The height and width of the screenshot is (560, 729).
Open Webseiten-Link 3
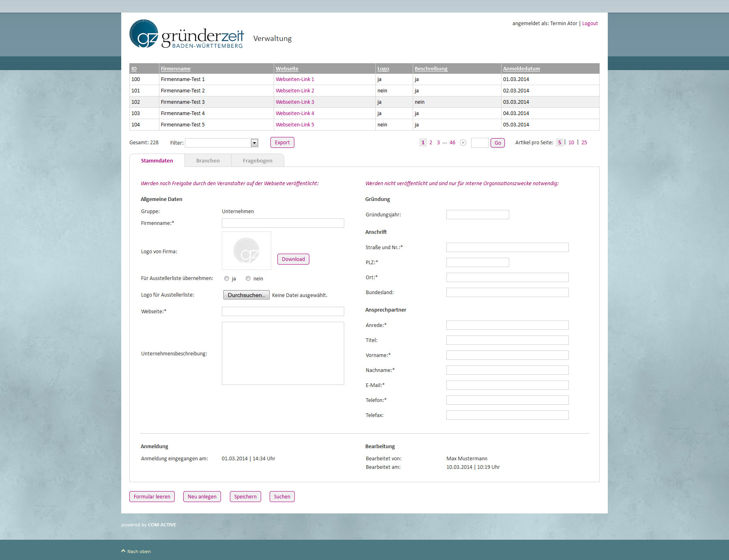point(295,102)
